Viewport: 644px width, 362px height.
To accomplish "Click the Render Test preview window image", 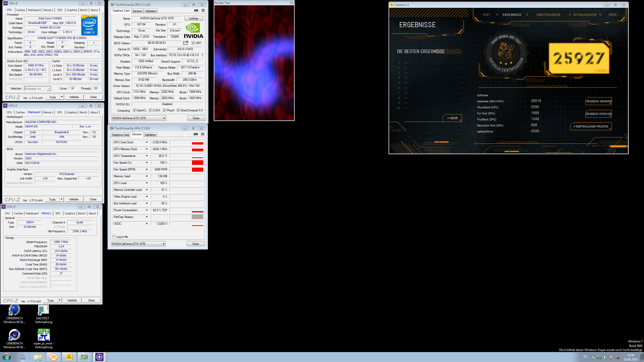I will pos(254,63).
